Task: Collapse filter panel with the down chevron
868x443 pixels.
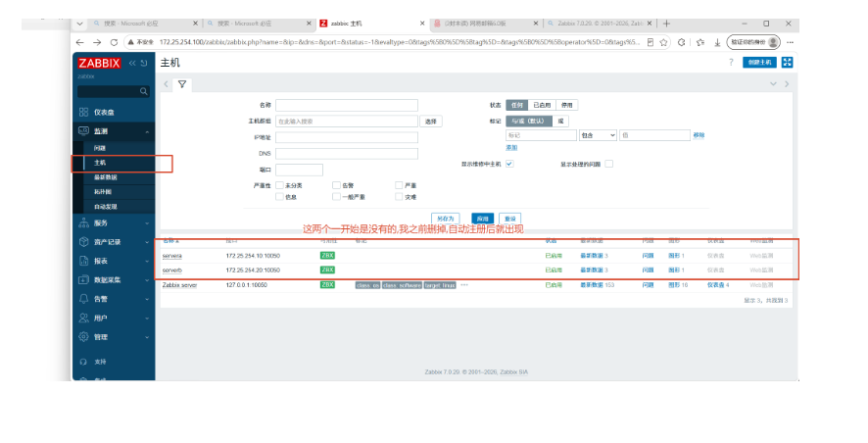Action: pyautogui.click(x=773, y=84)
